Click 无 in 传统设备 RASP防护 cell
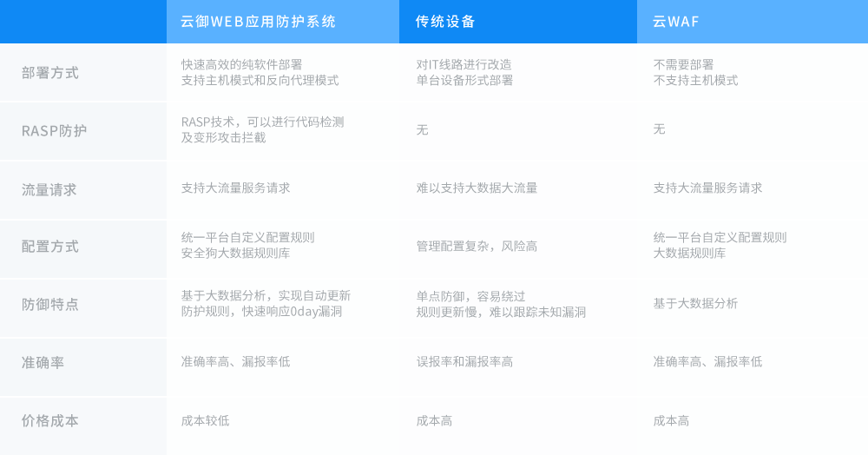The image size is (868, 455). (x=423, y=130)
